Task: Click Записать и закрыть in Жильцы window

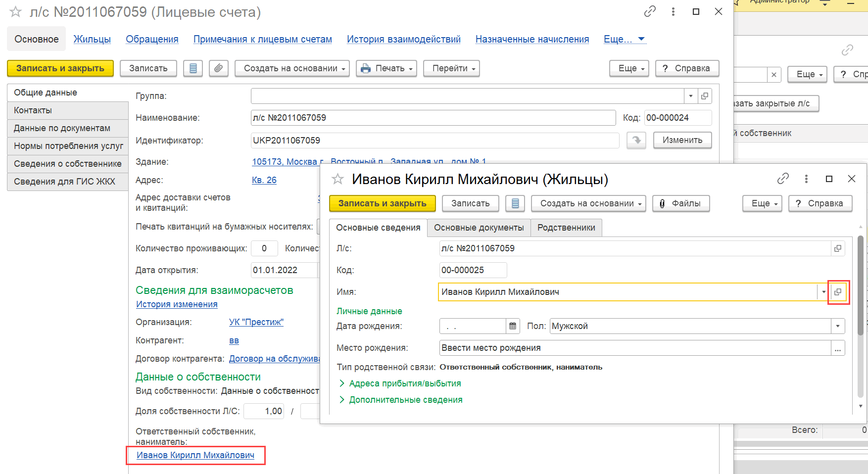Action: coord(382,203)
